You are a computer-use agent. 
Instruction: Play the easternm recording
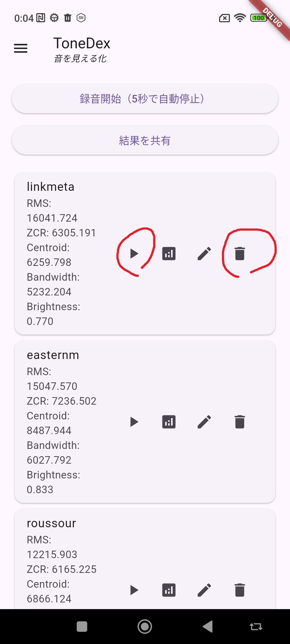pos(134,422)
